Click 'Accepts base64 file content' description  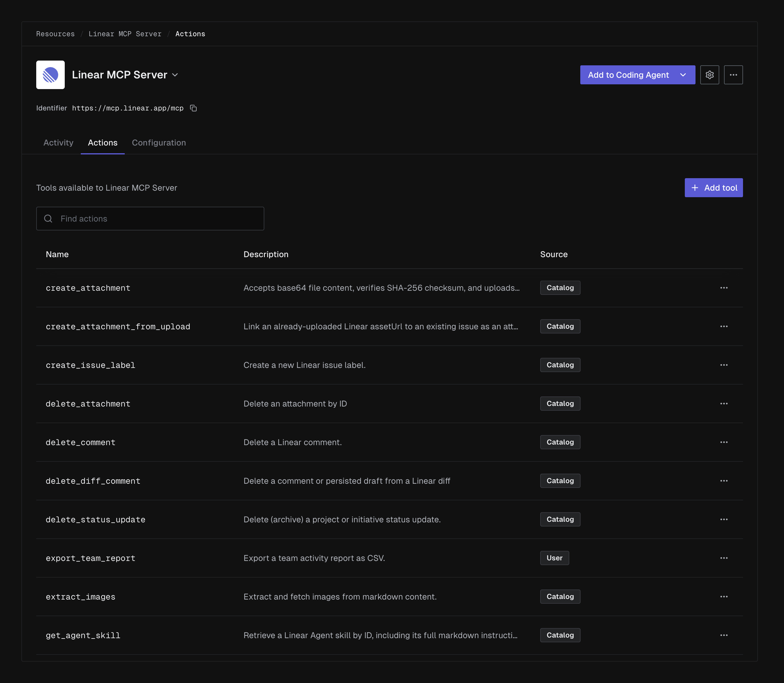click(x=382, y=288)
